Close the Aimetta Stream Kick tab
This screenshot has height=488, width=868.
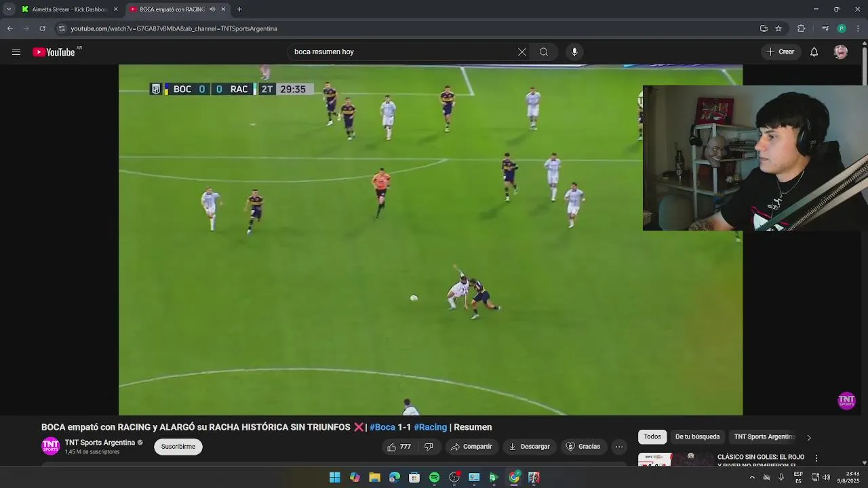(x=115, y=9)
